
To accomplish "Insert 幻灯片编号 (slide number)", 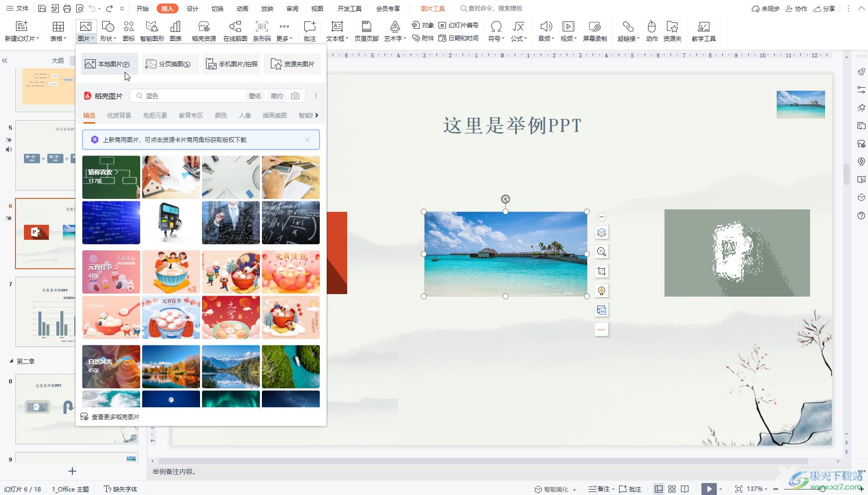I will coord(458,25).
